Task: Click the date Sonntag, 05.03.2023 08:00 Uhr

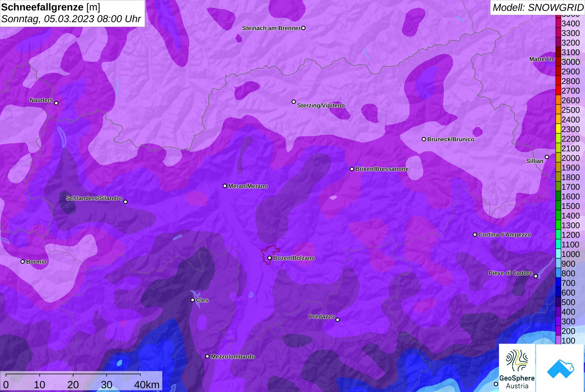Action: [x=71, y=19]
